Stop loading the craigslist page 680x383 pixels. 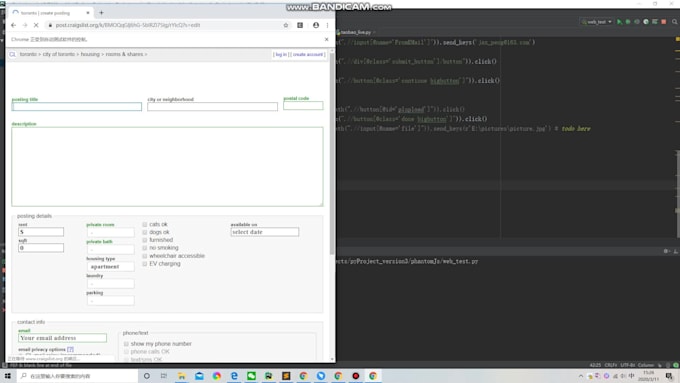pyautogui.click(x=36, y=25)
